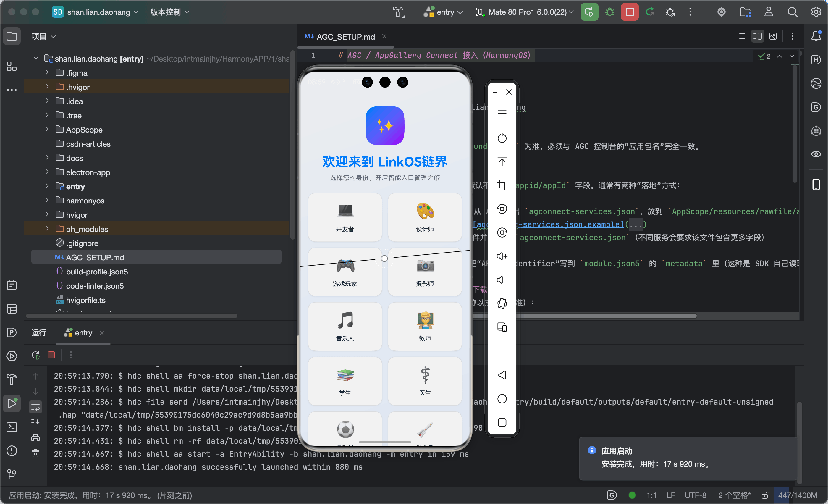Open build-profile.json5 file
This screenshot has height=504, width=828.
(x=97, y=272)
